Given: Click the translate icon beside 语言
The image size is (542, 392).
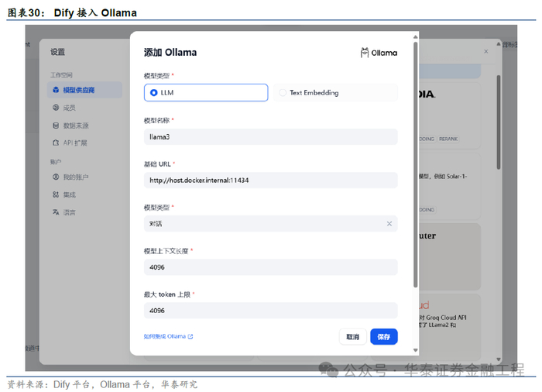Looking at the screenshot, I should tap(56, 211).
